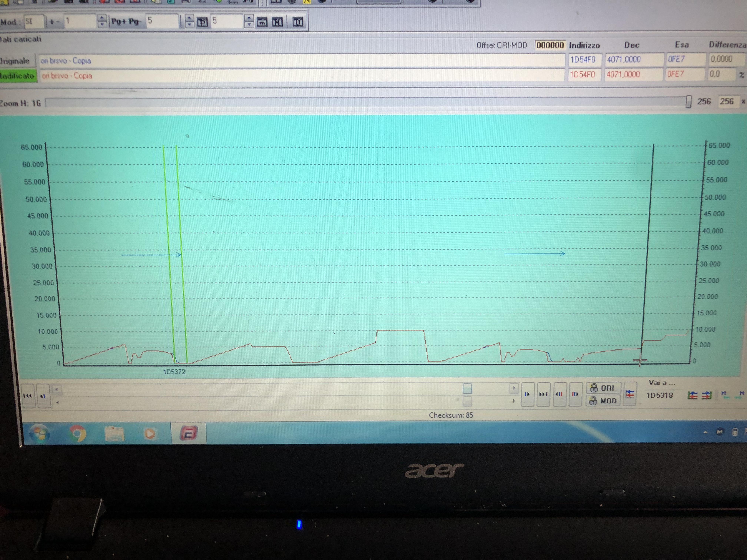Click the 'P' percentage icon
This screenshot has width=747, height=560.
point(202,22)
